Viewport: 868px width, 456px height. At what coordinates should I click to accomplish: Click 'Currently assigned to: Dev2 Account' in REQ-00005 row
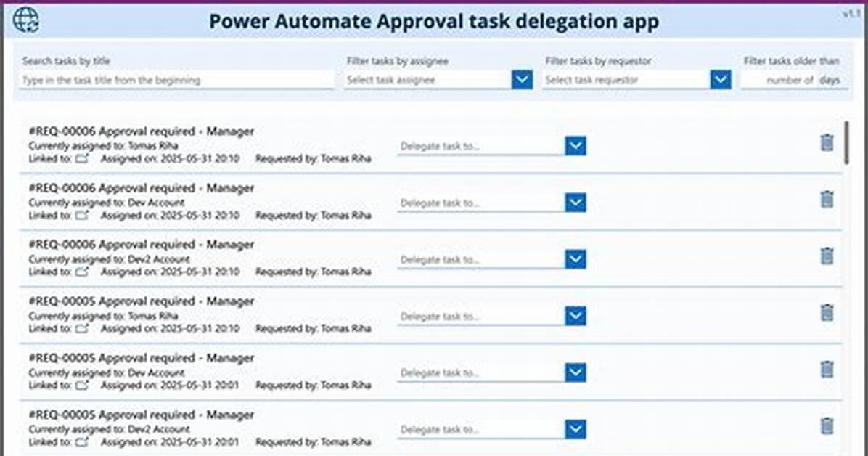coord(109,429)
